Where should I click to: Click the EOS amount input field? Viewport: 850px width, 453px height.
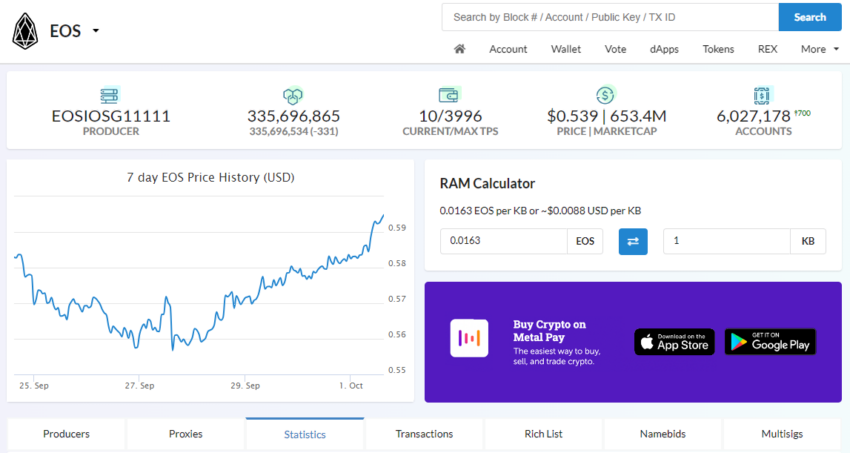(x=504, y=241)
